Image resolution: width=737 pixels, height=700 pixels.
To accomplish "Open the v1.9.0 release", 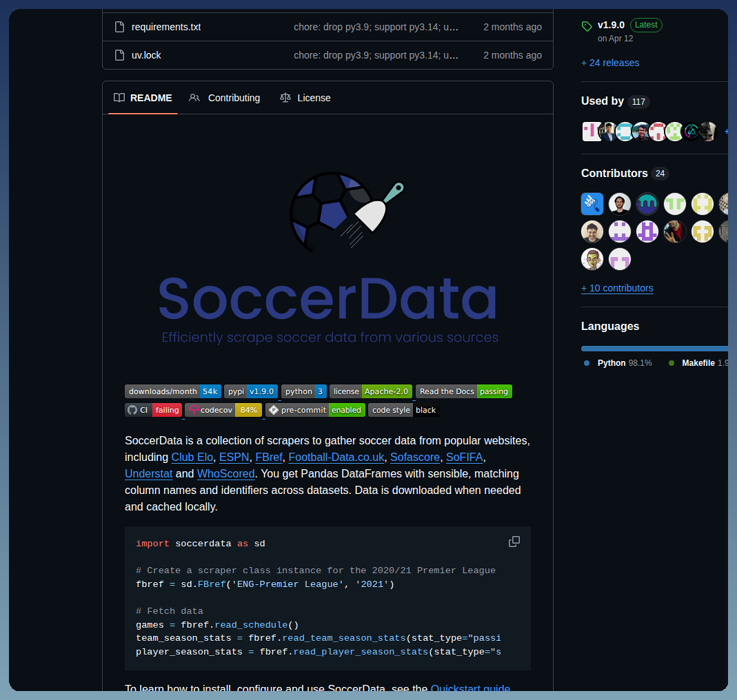I will coord(611,25).
